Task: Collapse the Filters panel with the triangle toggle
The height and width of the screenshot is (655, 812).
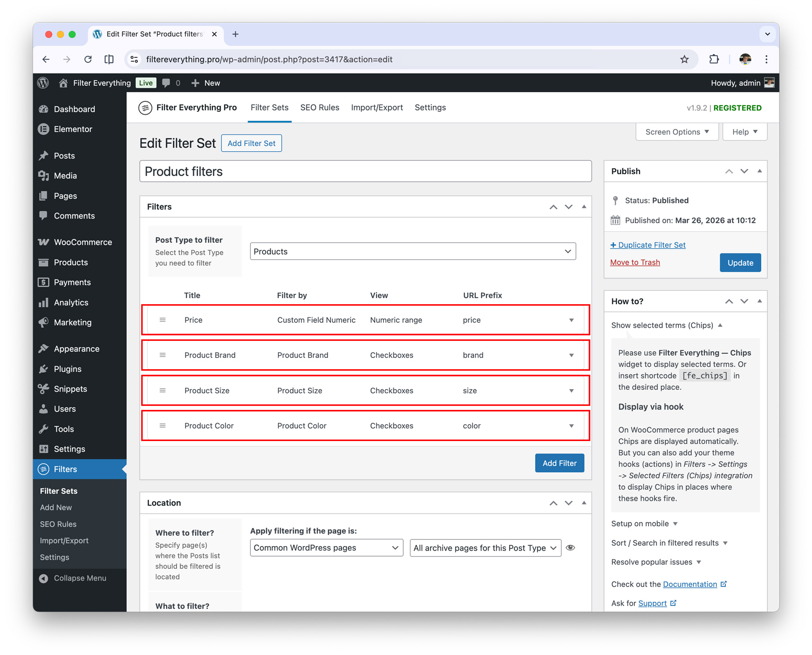Action: (584, 207)
